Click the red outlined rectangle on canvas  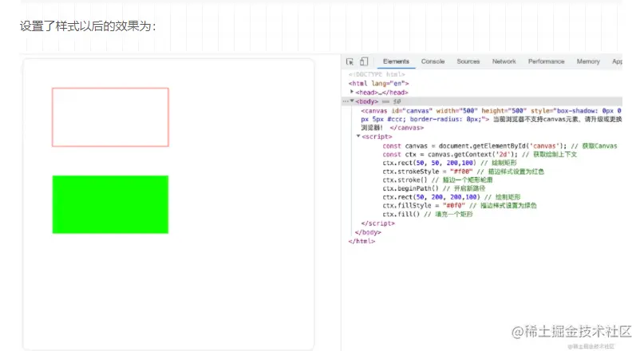click(110, 117)
